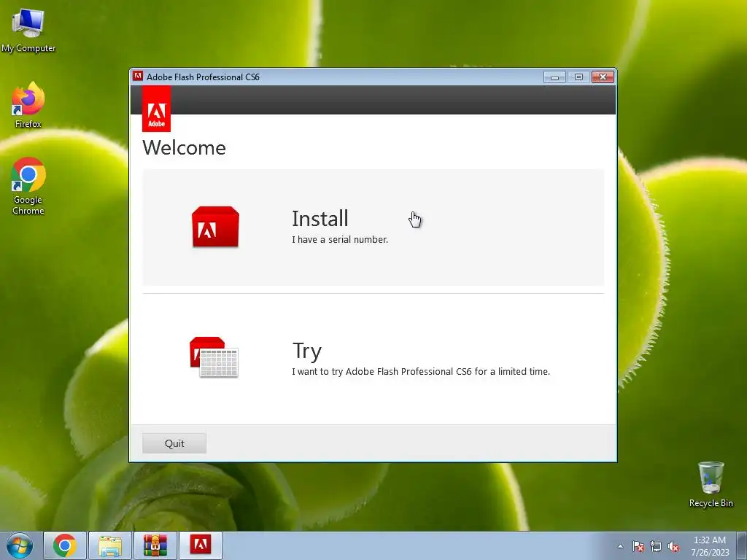Close the Adobe Flash Professional CS6 installer
Screen dimensions: 747x560
point(603,77)
